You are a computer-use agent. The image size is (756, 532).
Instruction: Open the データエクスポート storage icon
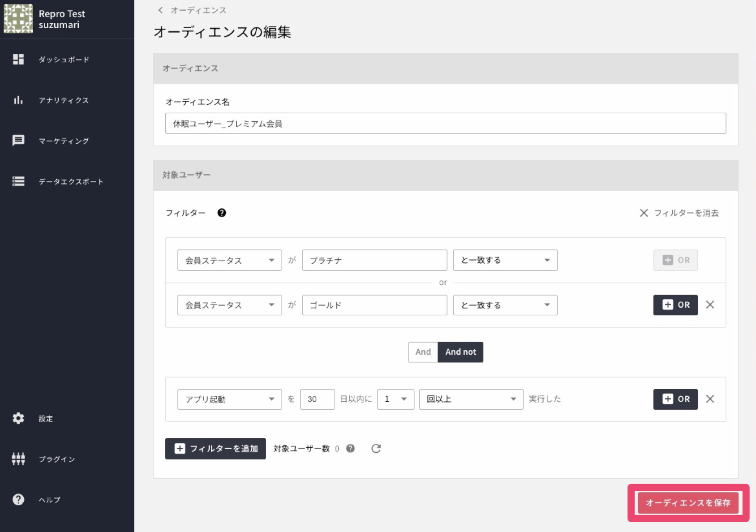point(18,181)
